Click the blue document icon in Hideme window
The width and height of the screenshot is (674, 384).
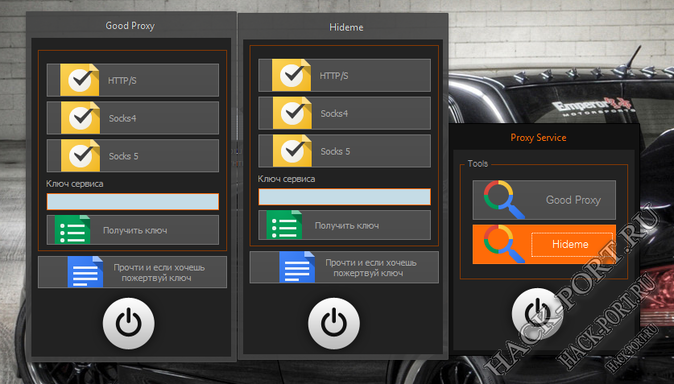297,267
